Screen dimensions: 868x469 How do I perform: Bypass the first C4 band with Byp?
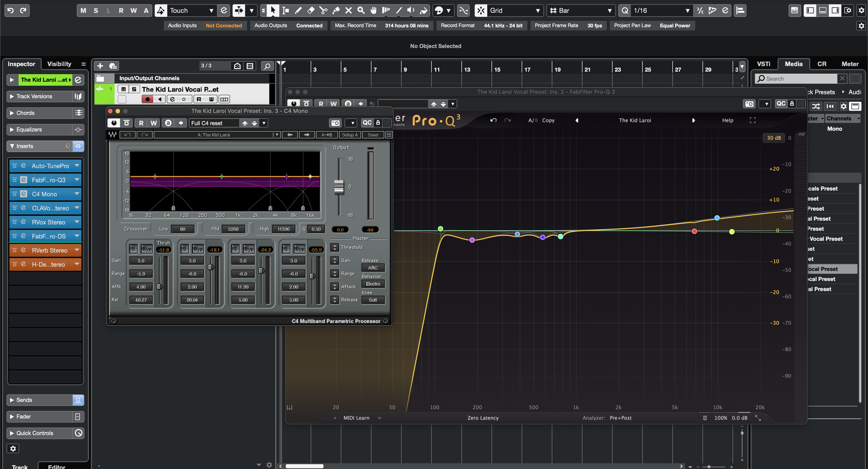click(x=146, y=249)
